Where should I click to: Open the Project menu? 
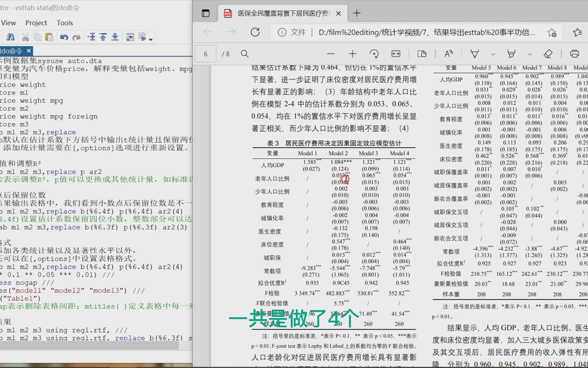coord(36,23)
